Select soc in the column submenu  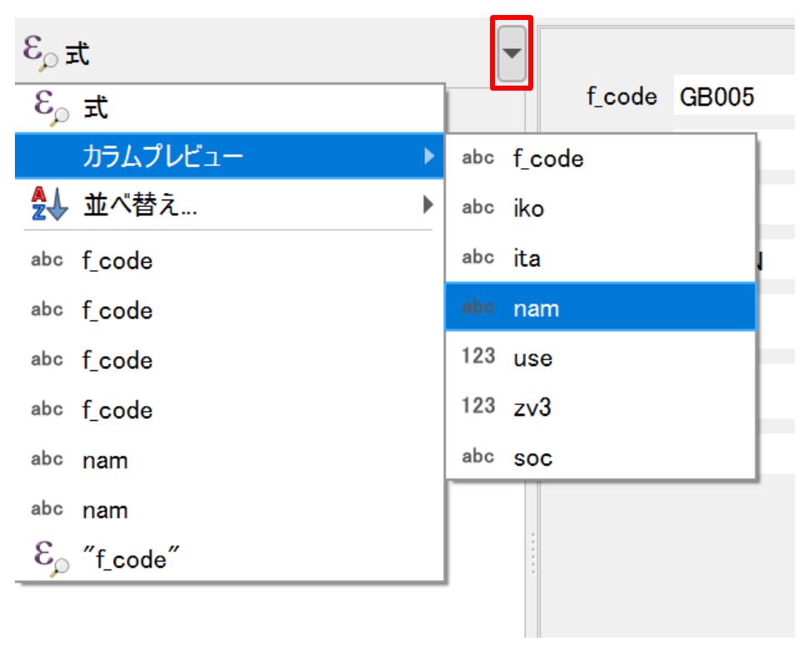tap(601, 457)
